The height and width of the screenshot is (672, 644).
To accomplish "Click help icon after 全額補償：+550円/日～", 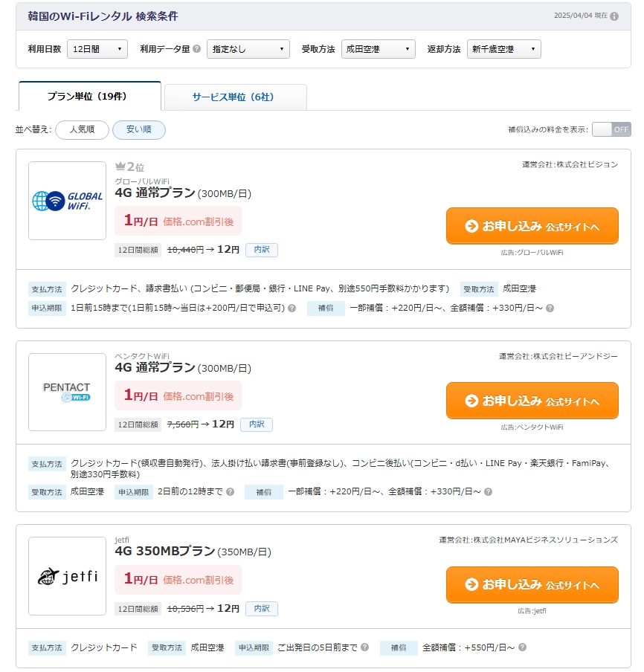I will [x=522, y=647].
